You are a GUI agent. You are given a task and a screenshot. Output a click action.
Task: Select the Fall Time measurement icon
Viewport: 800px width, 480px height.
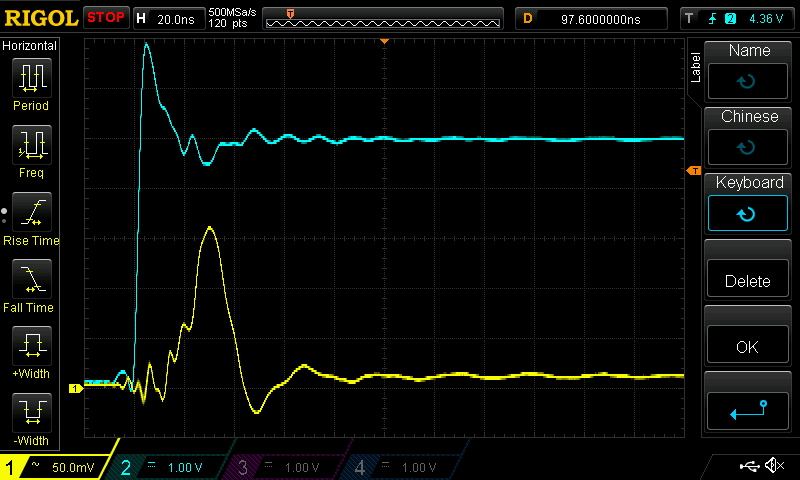pos(32,279)
